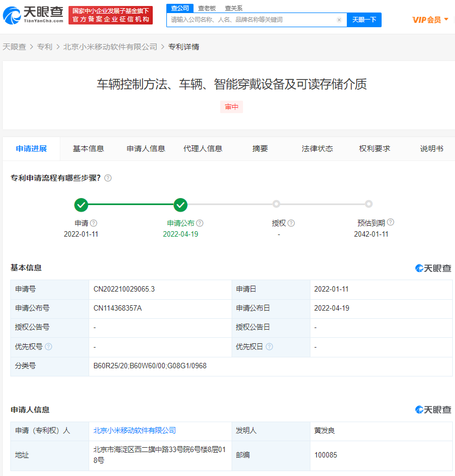Select classification B60R25/20;B60W60/00;G08G1/0968
This screenshot has width=455, height=476.
coord(150,366)
